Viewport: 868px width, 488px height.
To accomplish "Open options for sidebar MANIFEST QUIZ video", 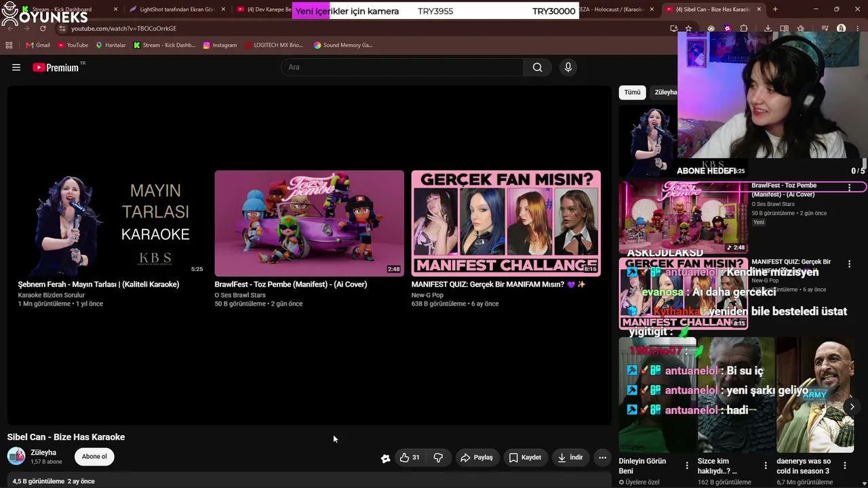I will (x=849, y=264).
